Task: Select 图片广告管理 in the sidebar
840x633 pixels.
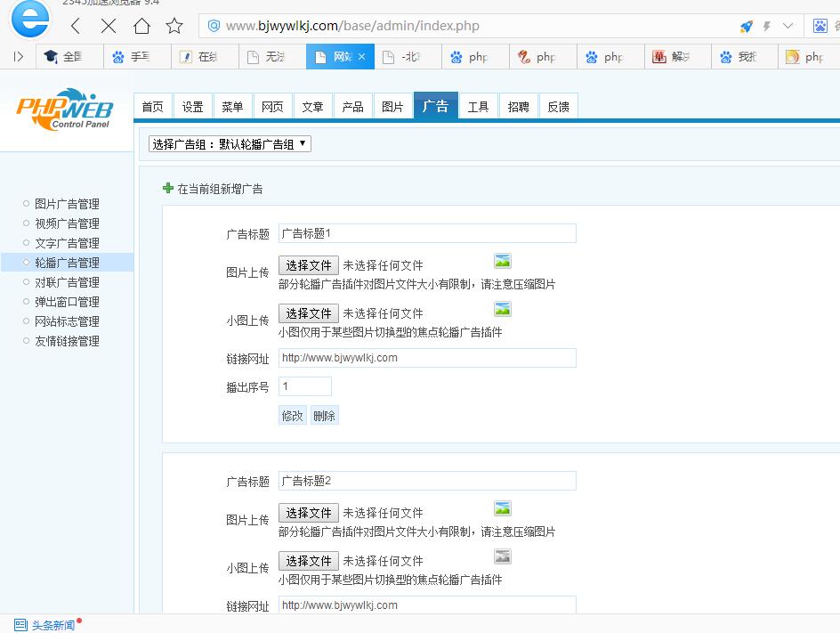Action: click(x=67, y=204)
